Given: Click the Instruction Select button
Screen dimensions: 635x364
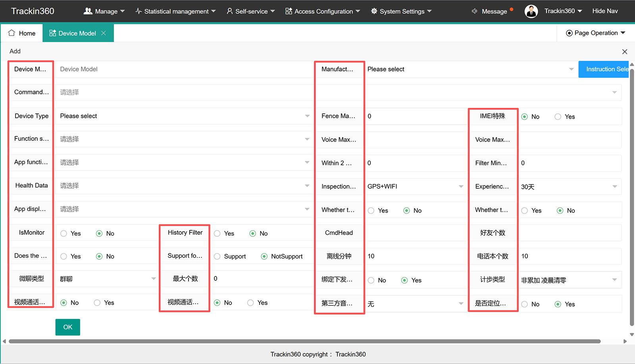Looking at the screenshot, I should coord(603,69).
